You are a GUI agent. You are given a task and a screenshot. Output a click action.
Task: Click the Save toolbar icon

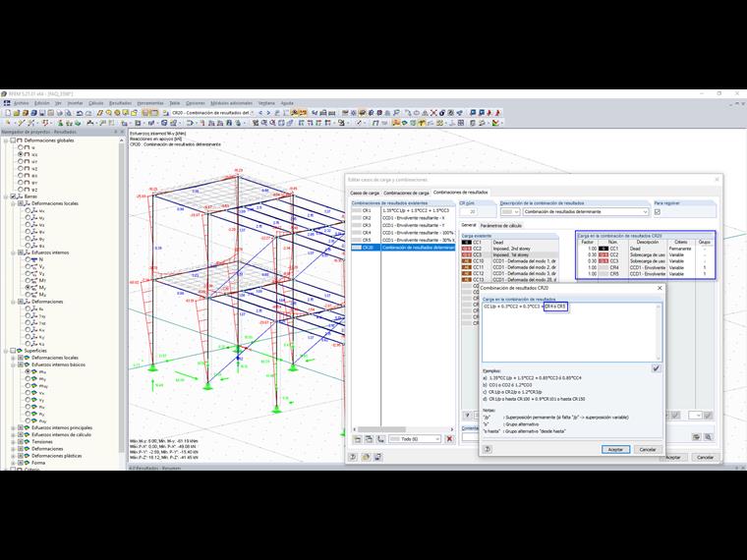pyautogui.click(x=42, y=113)
